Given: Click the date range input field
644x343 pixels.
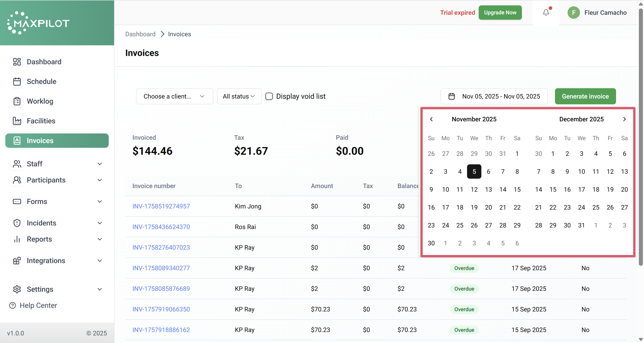Looking at the screenshot, I should [x=494, y=96].
